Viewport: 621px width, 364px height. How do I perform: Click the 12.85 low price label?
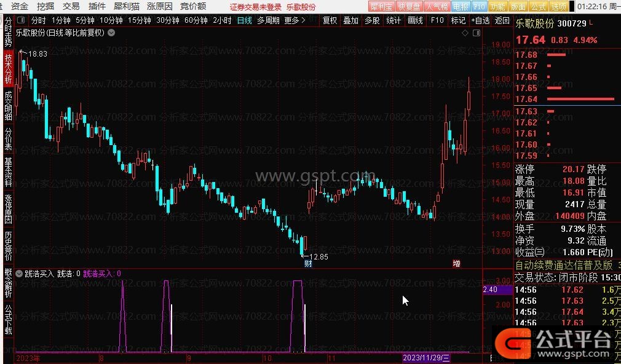click(319, 256)
